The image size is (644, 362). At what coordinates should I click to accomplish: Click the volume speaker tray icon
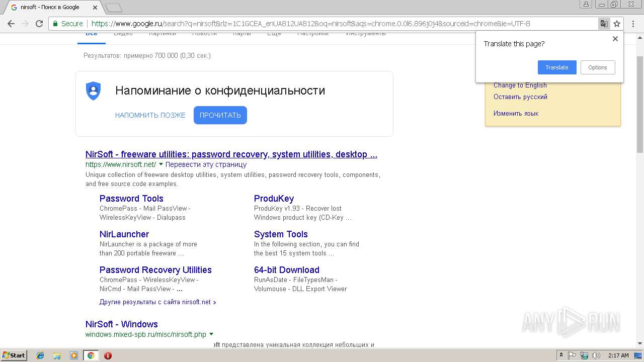coord(596,355)
